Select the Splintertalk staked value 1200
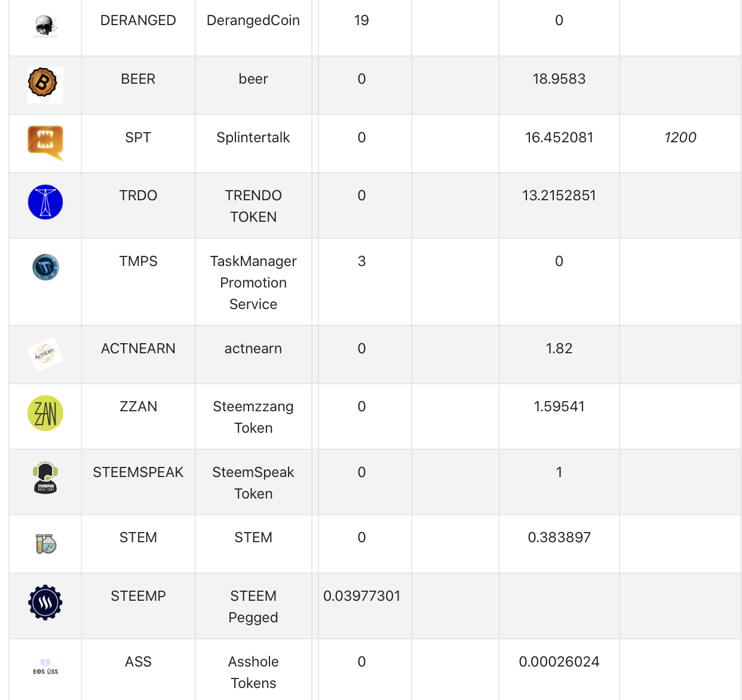The image size is (742, 700). click(x=680, y=137)
